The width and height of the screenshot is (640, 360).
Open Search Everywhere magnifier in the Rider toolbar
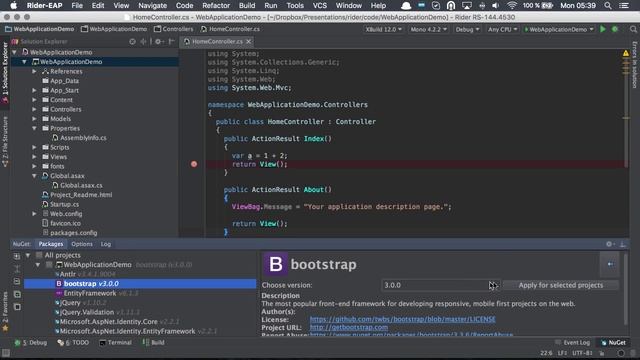(x=633, y=29)
